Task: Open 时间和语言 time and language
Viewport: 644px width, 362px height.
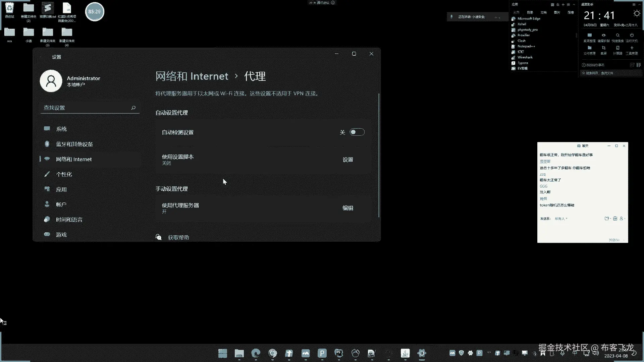Action: [69, 220]
